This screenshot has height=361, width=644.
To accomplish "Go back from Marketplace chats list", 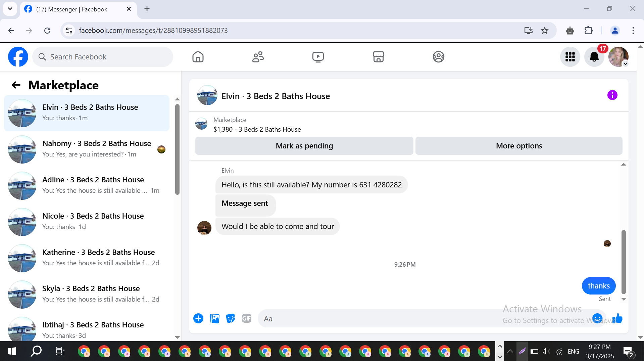I will click(x=16, y=85).
